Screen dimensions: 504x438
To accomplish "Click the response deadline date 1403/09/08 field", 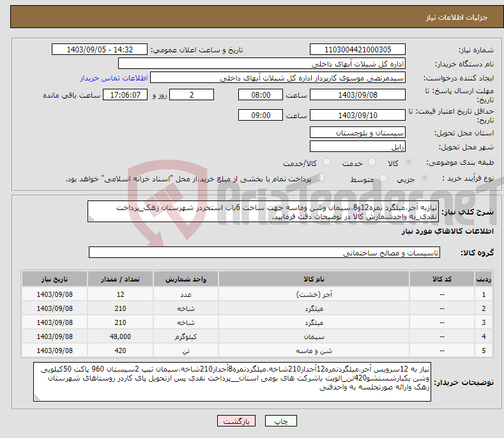I will pos(358,94).
